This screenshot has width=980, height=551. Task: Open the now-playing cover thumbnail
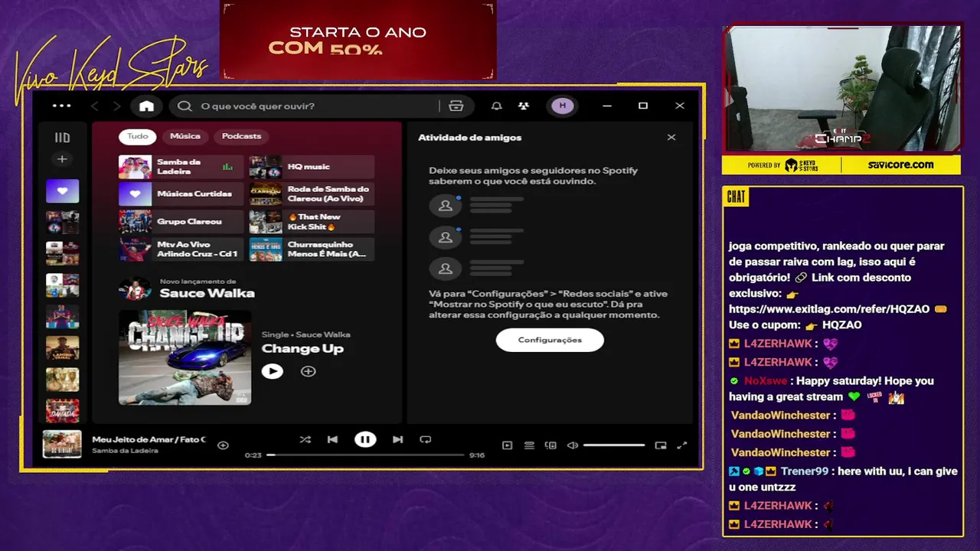coord(62,445)
